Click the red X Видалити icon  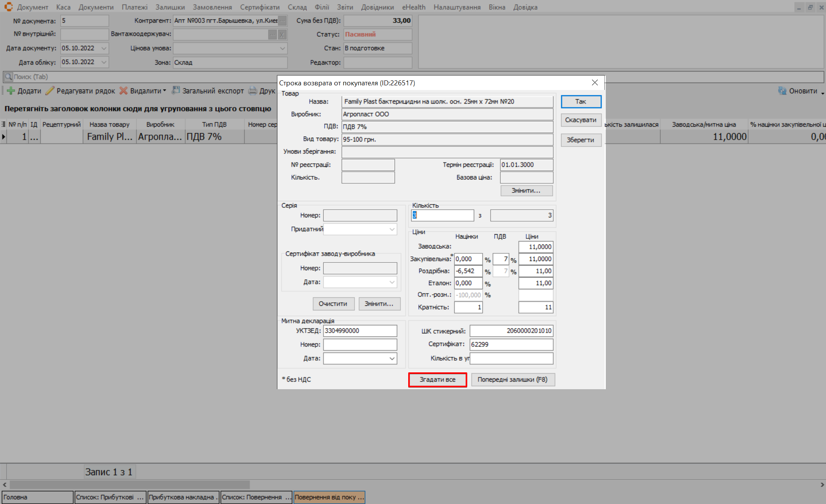123,91
